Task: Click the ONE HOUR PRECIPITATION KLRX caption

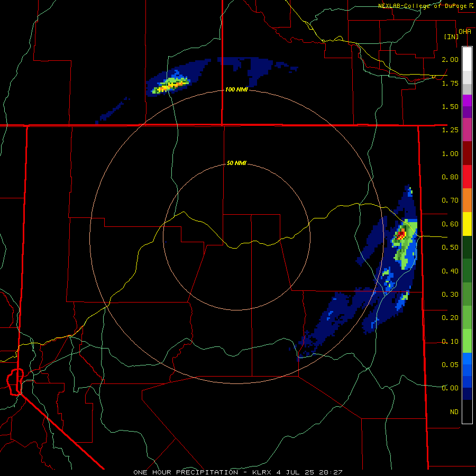Action: click(237, 472)
